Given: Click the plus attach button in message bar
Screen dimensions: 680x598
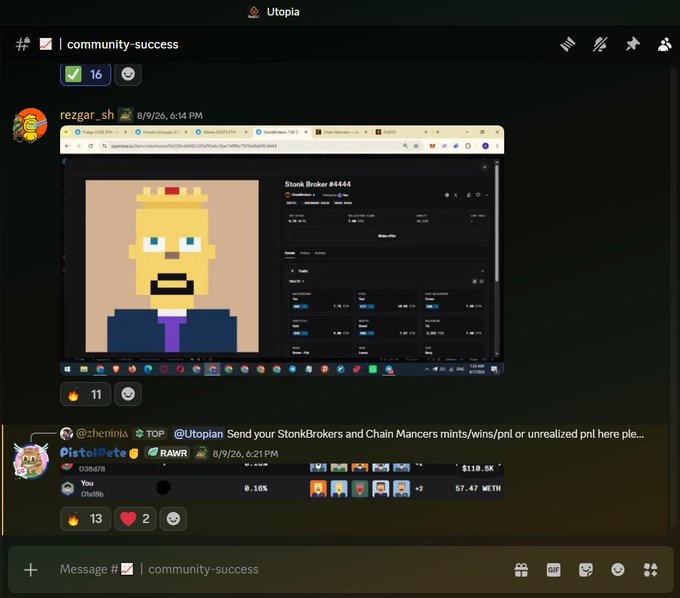Looking at the screenshot, I should (30, 569).
